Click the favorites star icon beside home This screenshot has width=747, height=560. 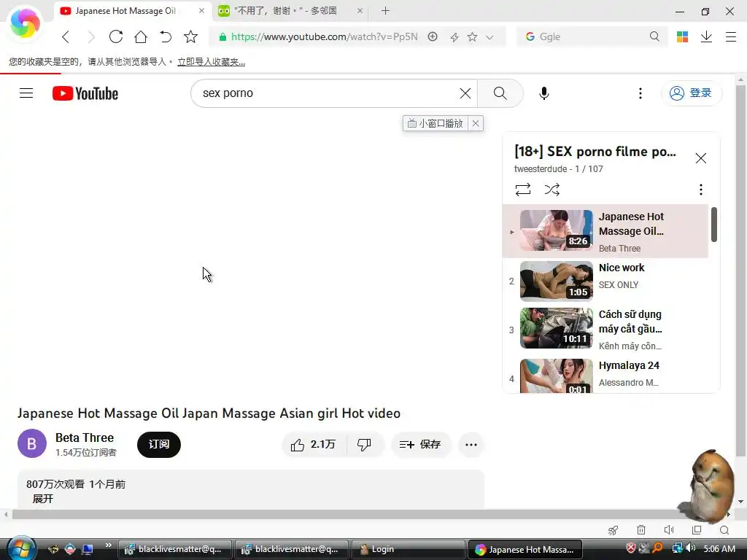click(190, 36)
